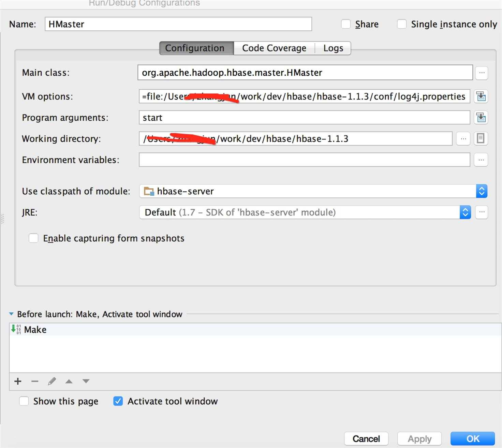
Task: Move before launch task up
Action: (x=69, y=381)
